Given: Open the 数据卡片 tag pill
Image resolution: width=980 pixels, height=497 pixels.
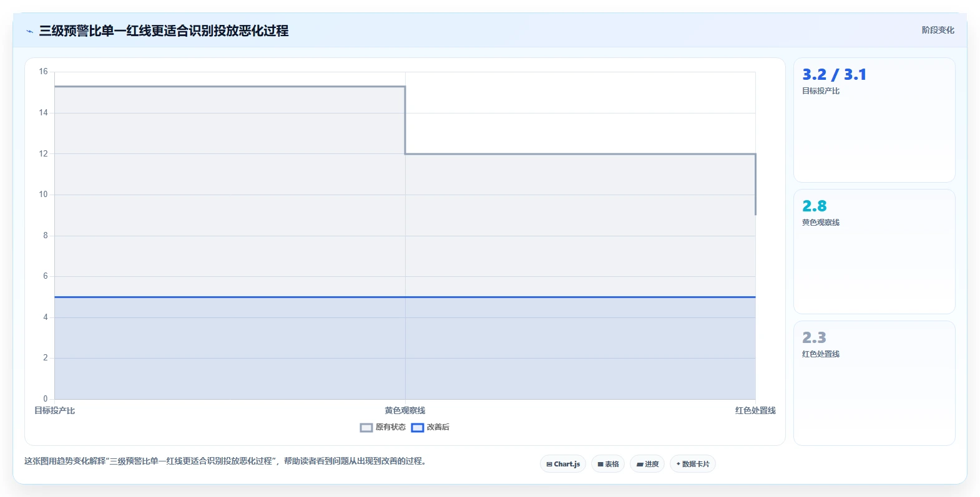Looking at the screenshot, I should coord(693,464).
